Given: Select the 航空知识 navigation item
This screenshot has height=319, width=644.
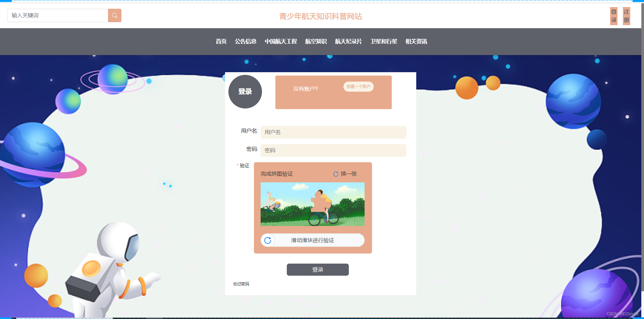Looking at the screenshot, I should [316, 41].
